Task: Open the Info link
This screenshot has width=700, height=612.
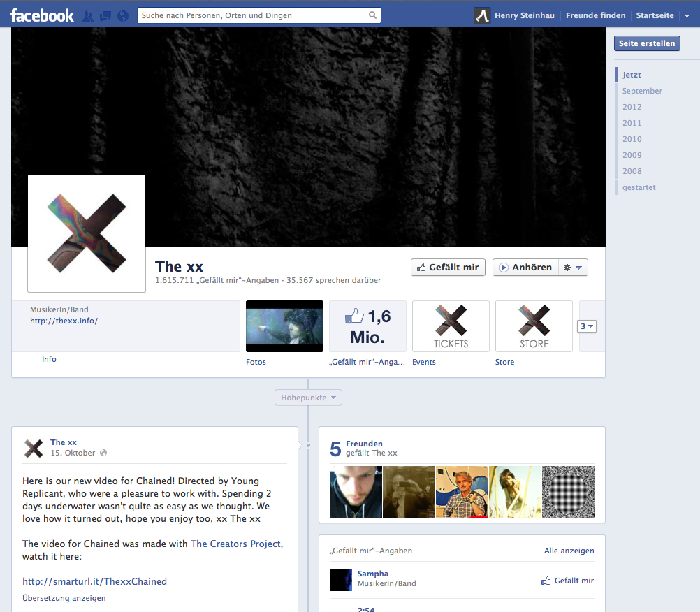Action: point(49,359)
